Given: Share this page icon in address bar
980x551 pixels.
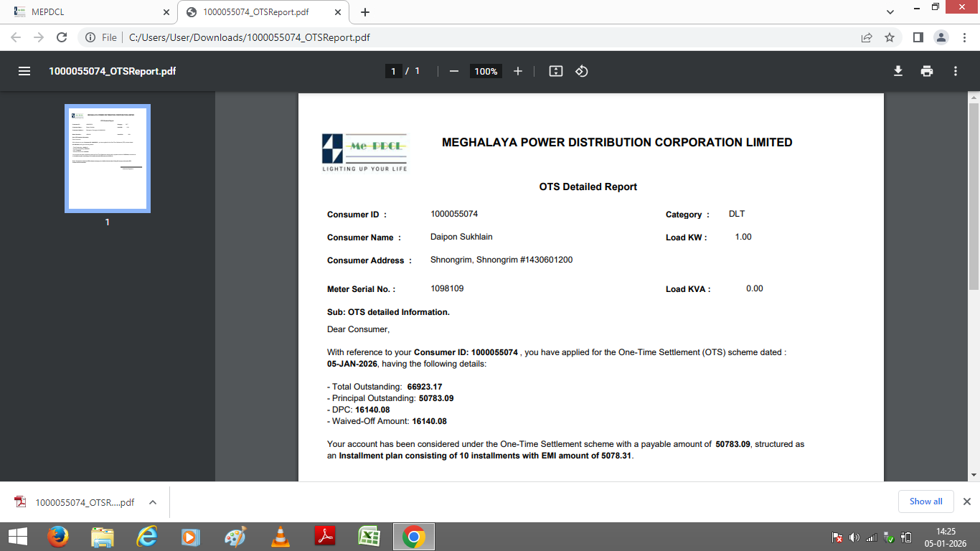Looking at the screenshot, I should (x=867, y=37).
